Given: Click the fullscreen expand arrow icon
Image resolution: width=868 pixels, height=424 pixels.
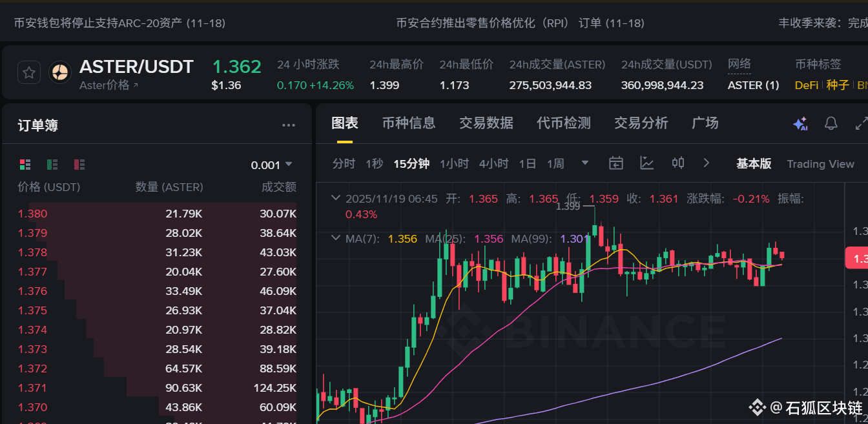Looking at the screenshot, I should [x=861, y=123].
